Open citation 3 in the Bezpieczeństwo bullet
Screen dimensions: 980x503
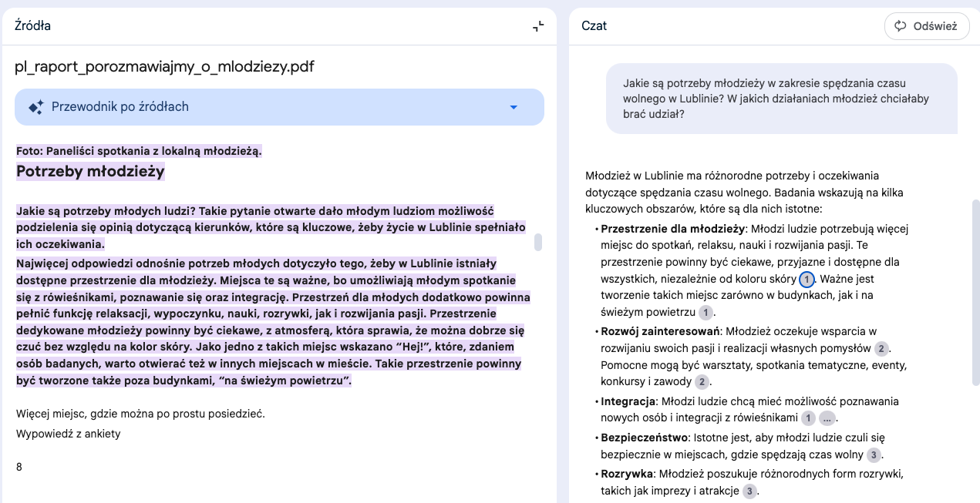tap(874, 454)
